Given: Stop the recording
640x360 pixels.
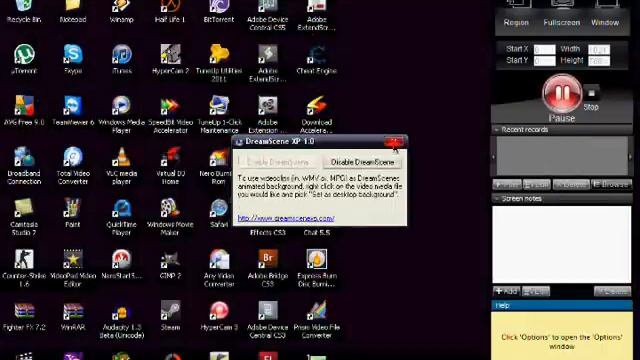Looking at the screenshot, I should pyautogui.click(x=591, y=93).
